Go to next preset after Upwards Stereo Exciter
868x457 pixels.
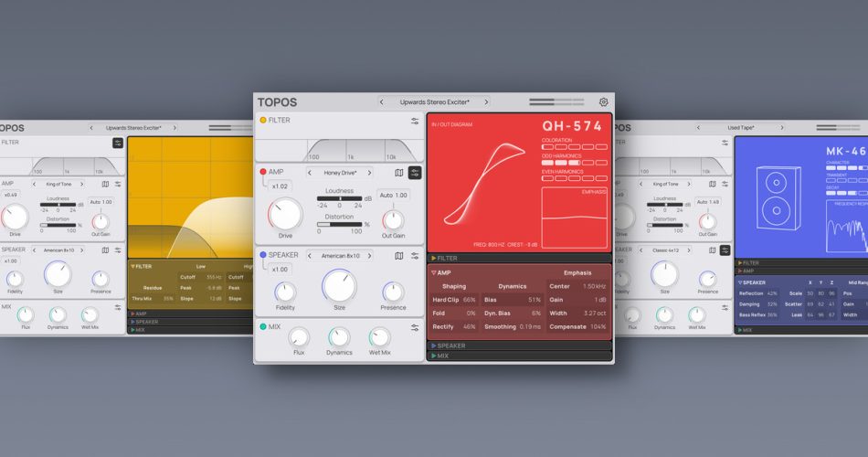tap(486, 102)
